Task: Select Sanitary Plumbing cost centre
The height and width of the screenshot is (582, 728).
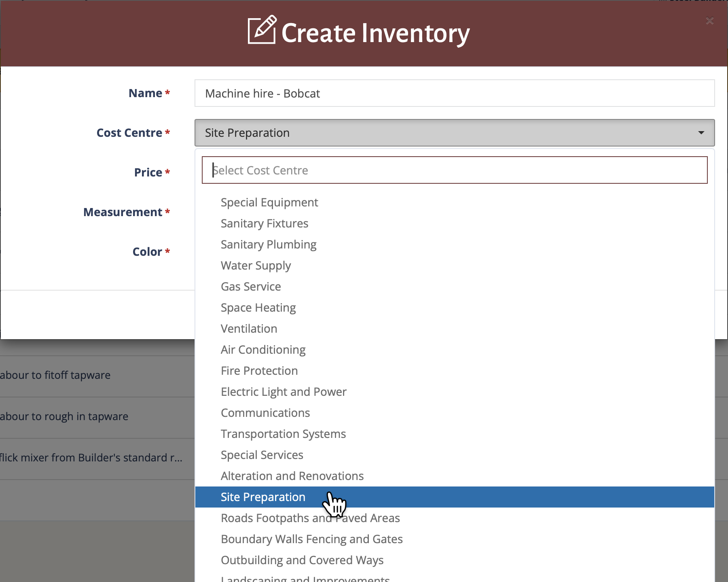Action: click(269, 244)
